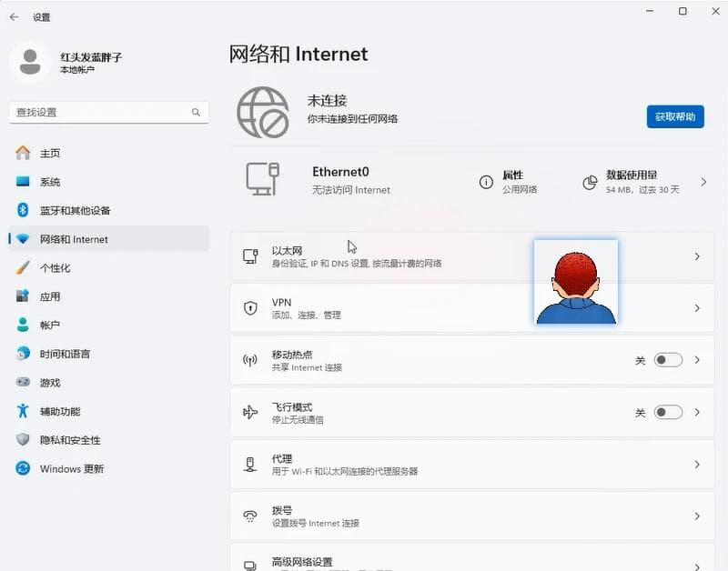Click the username 红头发蓝胖子

pyautogui.click(x=91, y=57)
